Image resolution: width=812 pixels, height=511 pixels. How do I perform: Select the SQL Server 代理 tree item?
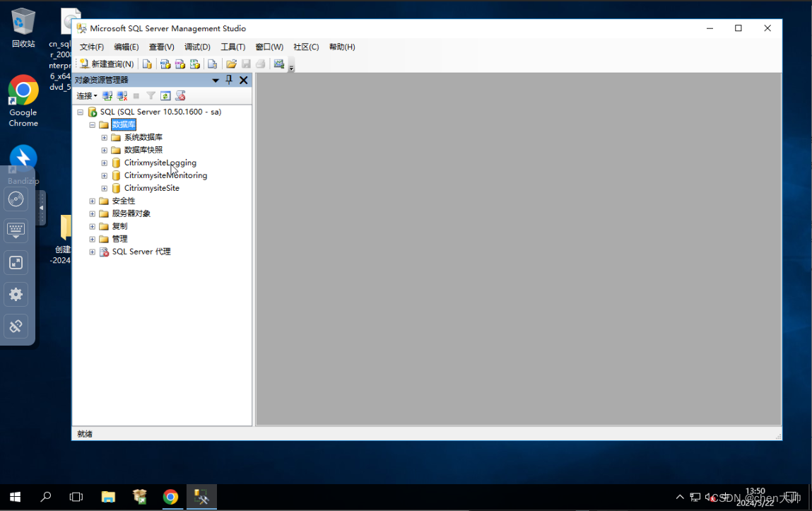point(141,252)
